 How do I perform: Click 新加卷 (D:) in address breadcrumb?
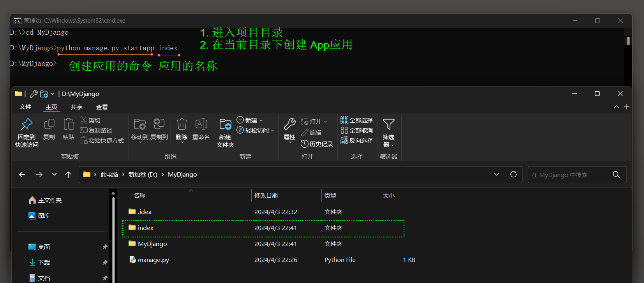(x=143, y=175)
